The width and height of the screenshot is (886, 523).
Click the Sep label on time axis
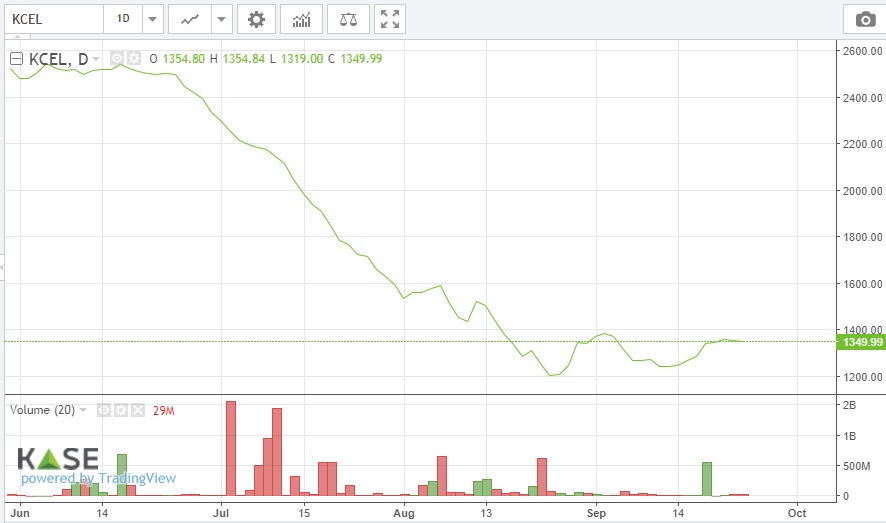[596, 513]
